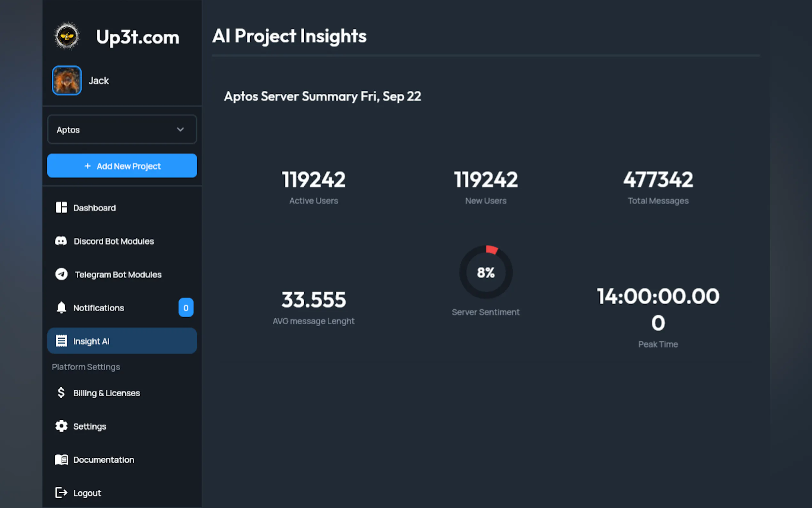812x508 pixels.
Task: Click the Dashboard grid icon
Action: (61, 208)
